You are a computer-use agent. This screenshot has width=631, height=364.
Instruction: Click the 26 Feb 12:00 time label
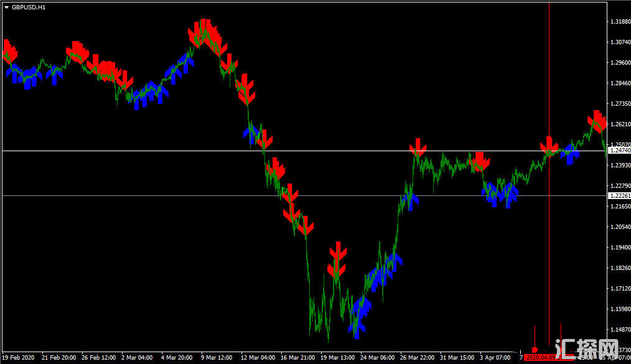[x=98, y=357]
